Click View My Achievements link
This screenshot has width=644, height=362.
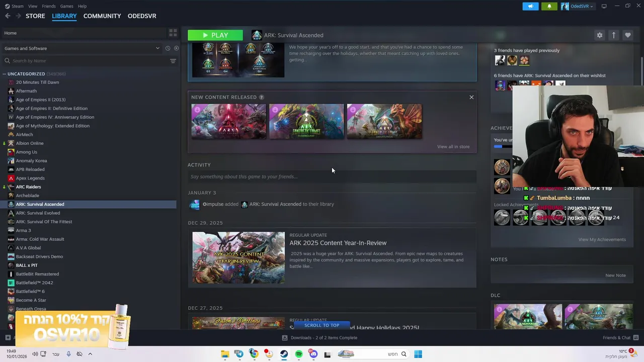[x=602, y=239]
